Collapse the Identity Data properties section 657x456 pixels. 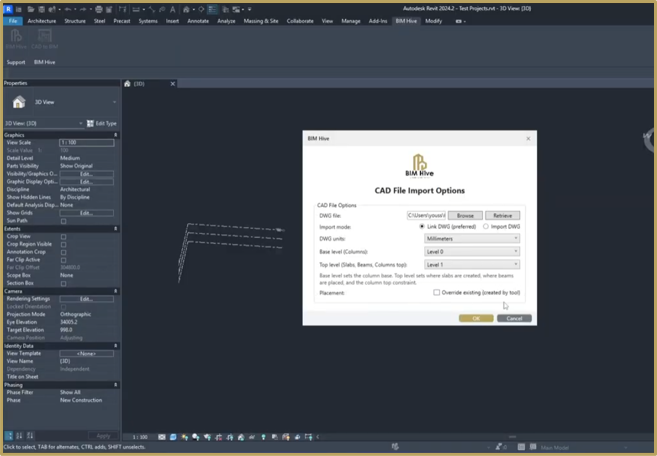coord(116,346)
